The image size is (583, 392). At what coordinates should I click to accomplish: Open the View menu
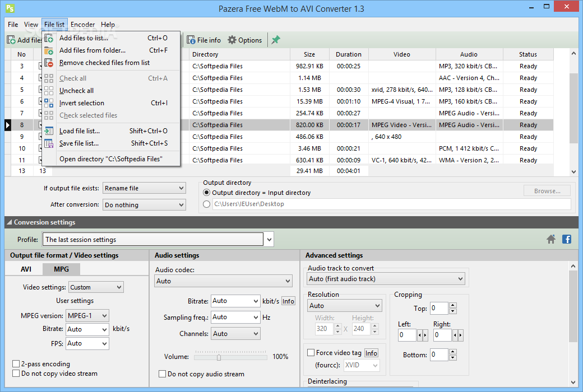click(x=31, y=25)
